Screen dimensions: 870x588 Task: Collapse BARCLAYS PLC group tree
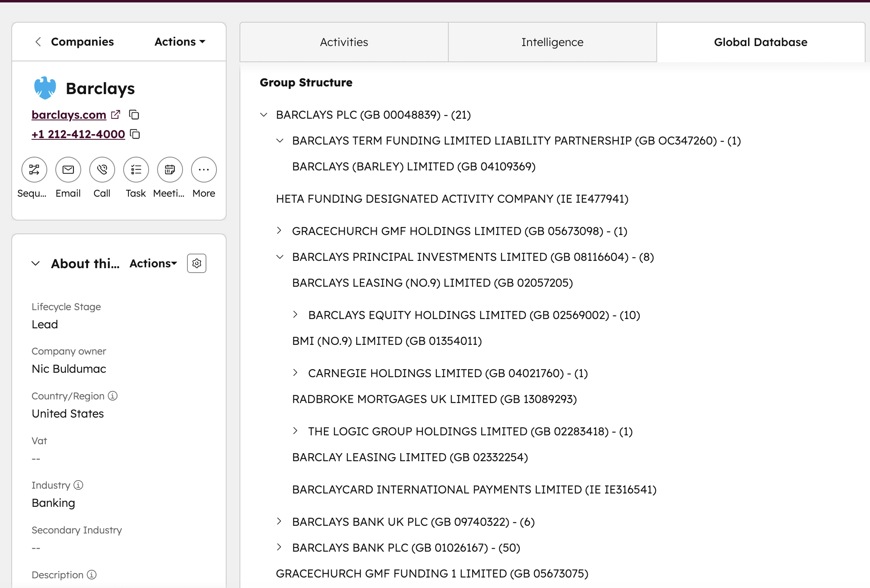(264, 115)
